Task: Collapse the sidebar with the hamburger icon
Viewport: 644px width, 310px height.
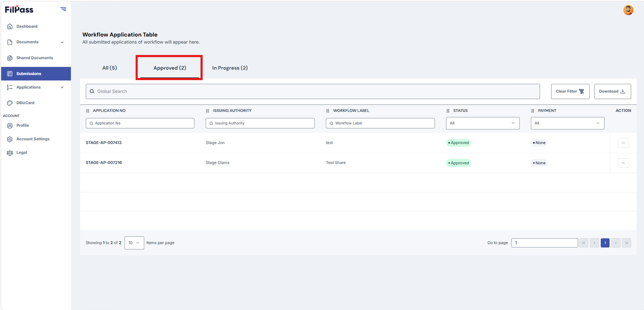Action: coord(63,9)
